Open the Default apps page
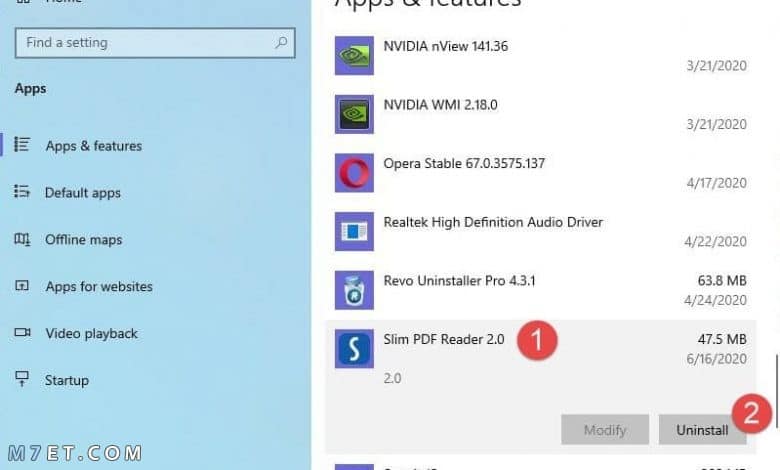Viewport: 780px width, 470px height. tap(83, 193)
